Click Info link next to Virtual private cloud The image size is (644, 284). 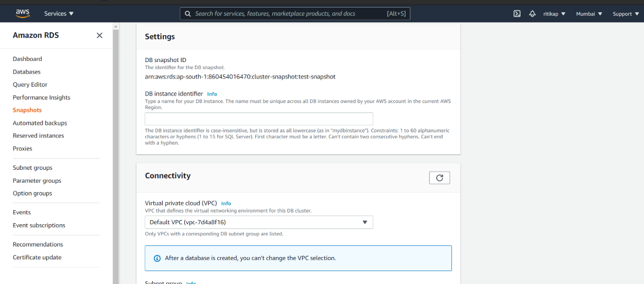(226, 203)
